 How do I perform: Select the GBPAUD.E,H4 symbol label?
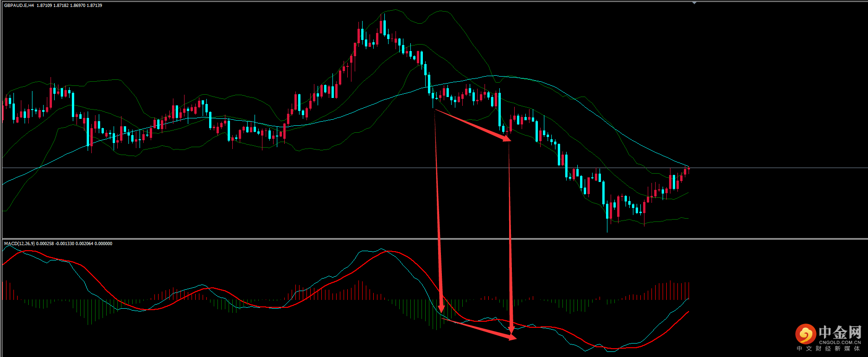tap(19, 6)
